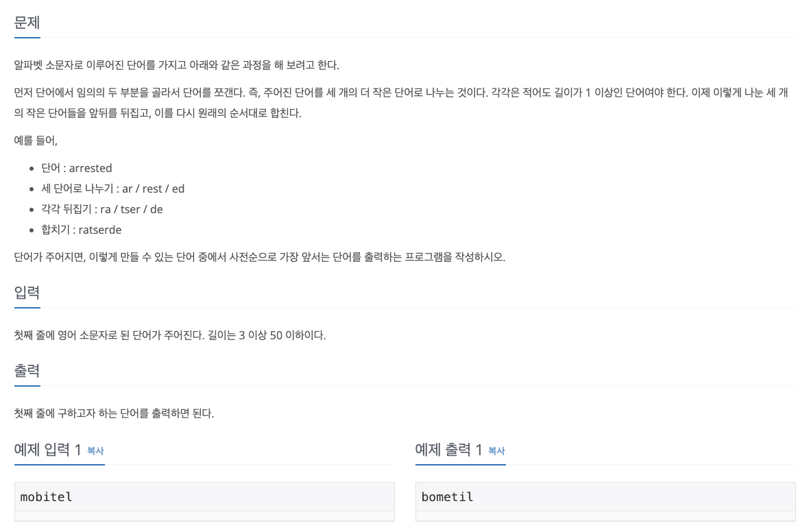Screen dimensions: 809x532
Task: Click the 복사 link beside 예제 입력 1
Action: tap(95, 451)
